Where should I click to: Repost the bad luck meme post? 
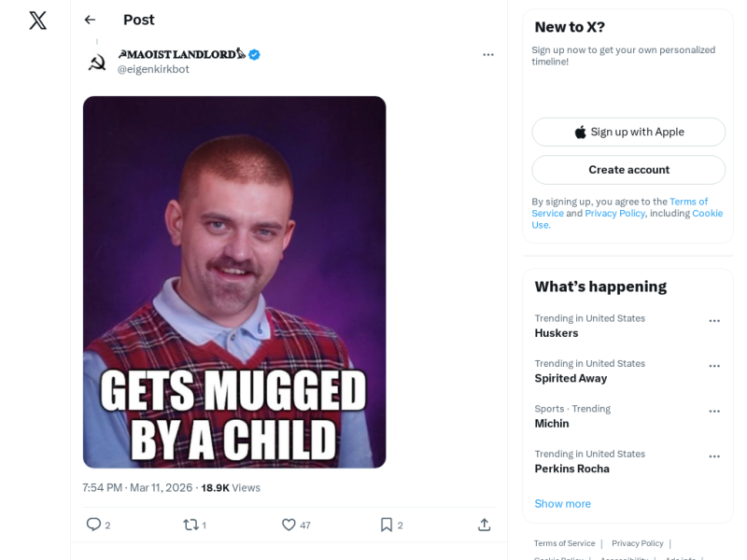tap(190, 525)
